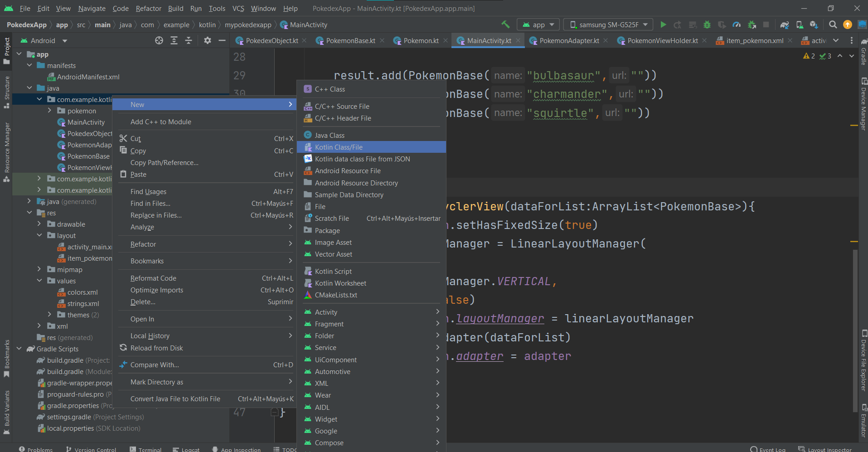Toggle the Project tool window side tab
Screen dimensions: 868x452
7,50
